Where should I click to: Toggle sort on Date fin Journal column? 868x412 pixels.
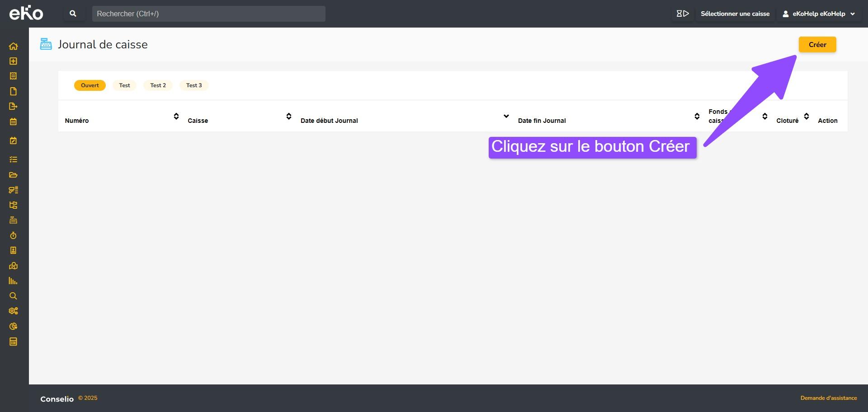[x=697, y=117]
